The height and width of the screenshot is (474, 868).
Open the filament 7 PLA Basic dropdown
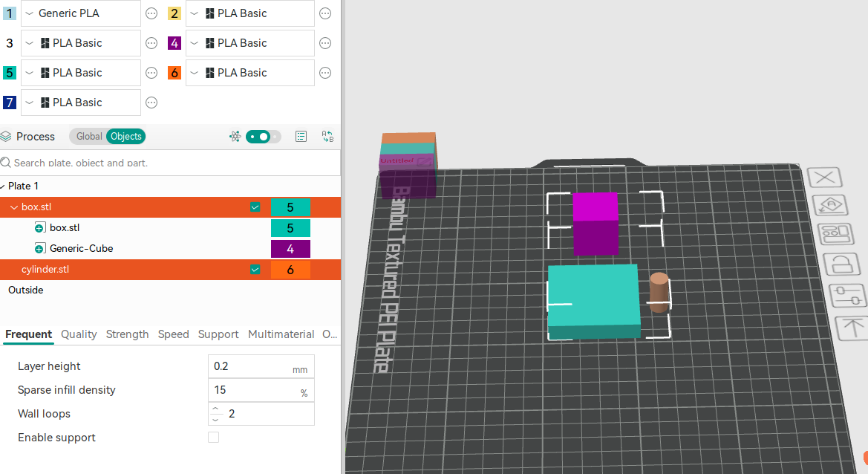click(81, 103)
